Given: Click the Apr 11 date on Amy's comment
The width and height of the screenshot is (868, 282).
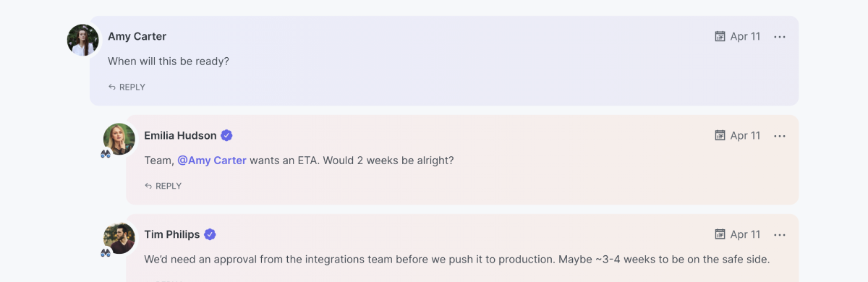Looking at the screenshot, I should (745, 36).
